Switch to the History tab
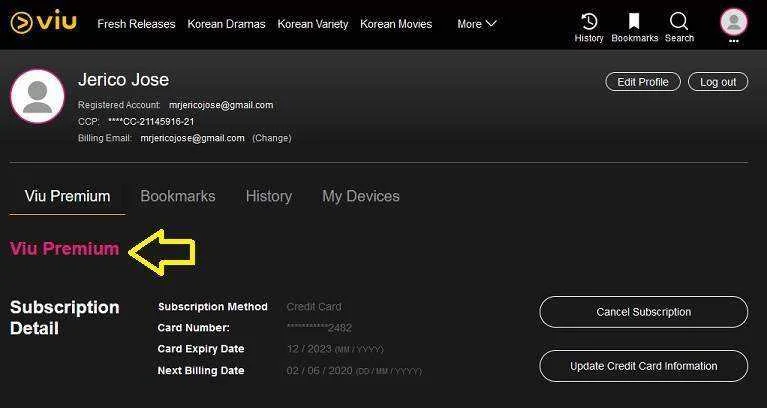Screen dimensions: 767x408 tap(269, 196)
